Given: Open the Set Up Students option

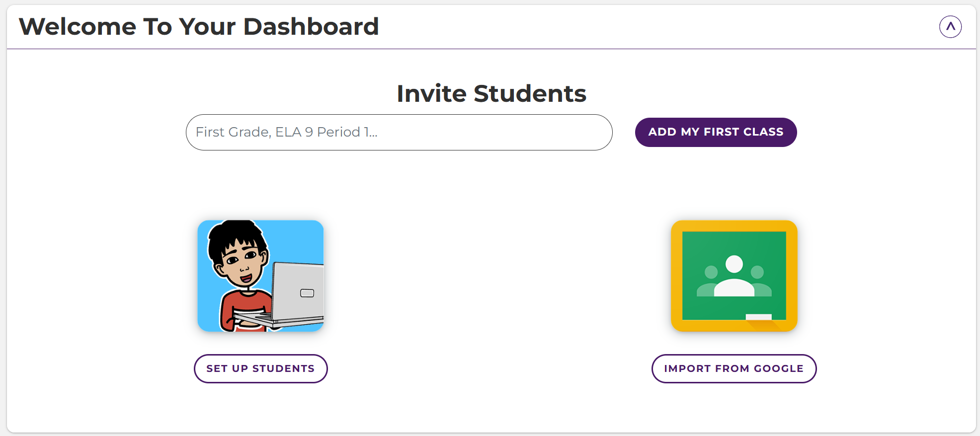Looking at the screenshot, I should (260, 368).
